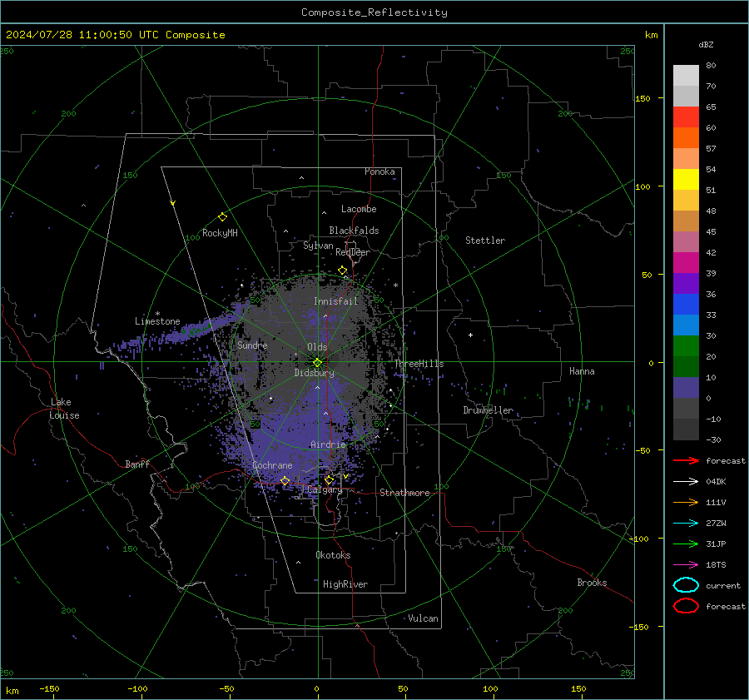
Task: Click the Didsbury town label
Action: pyautogui.click(x=315, y=373)
